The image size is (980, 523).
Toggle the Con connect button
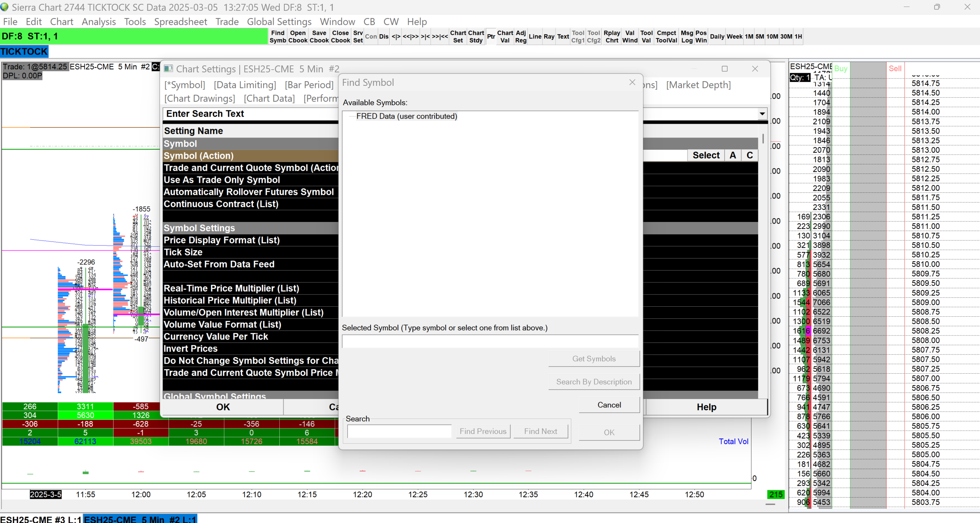tap(371, 37)
